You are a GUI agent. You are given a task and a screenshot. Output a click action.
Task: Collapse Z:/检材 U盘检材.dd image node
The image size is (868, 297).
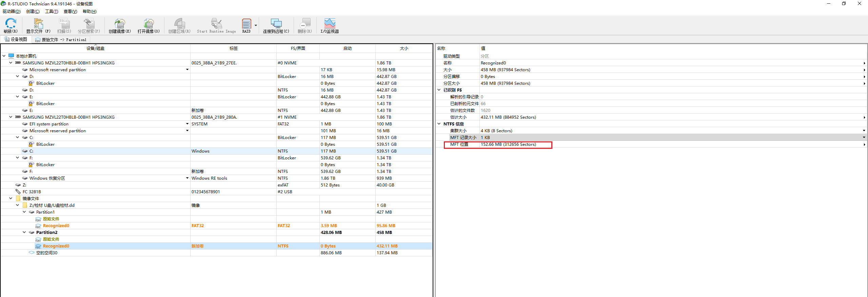17,205
